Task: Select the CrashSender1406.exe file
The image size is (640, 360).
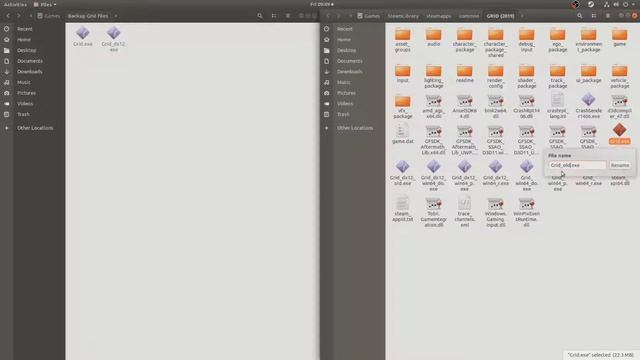Action: 589,106
